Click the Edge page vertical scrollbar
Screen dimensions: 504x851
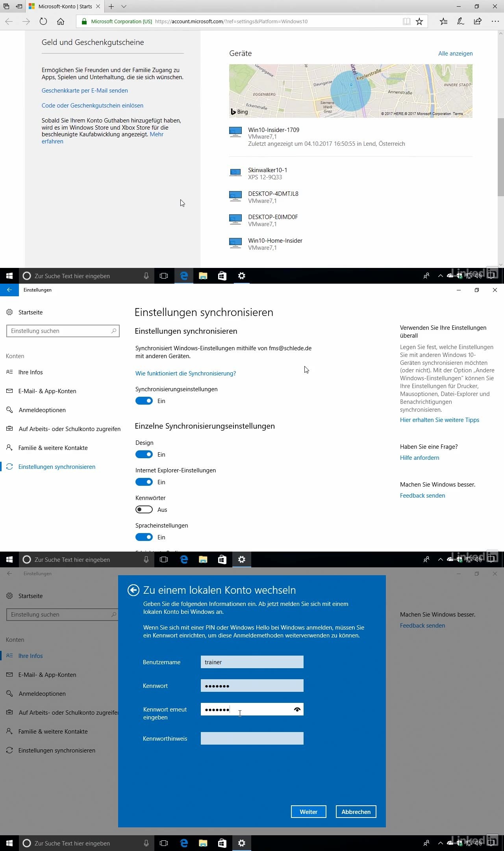point(500,158)
